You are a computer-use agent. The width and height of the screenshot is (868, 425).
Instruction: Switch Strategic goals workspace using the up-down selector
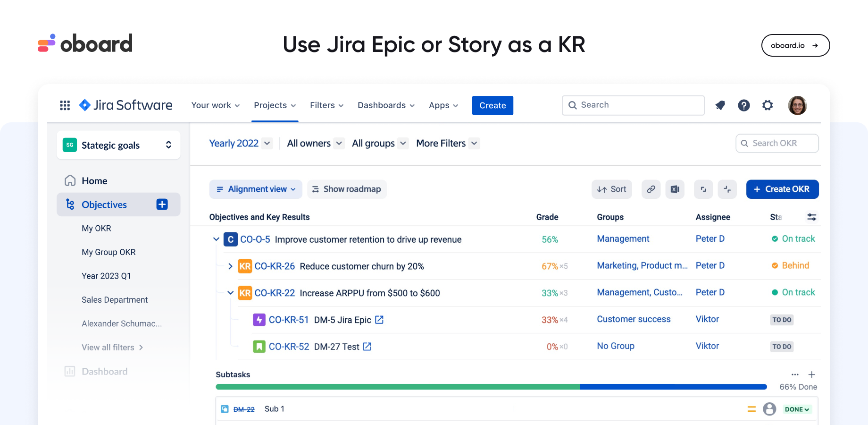[x=168, y=145]
